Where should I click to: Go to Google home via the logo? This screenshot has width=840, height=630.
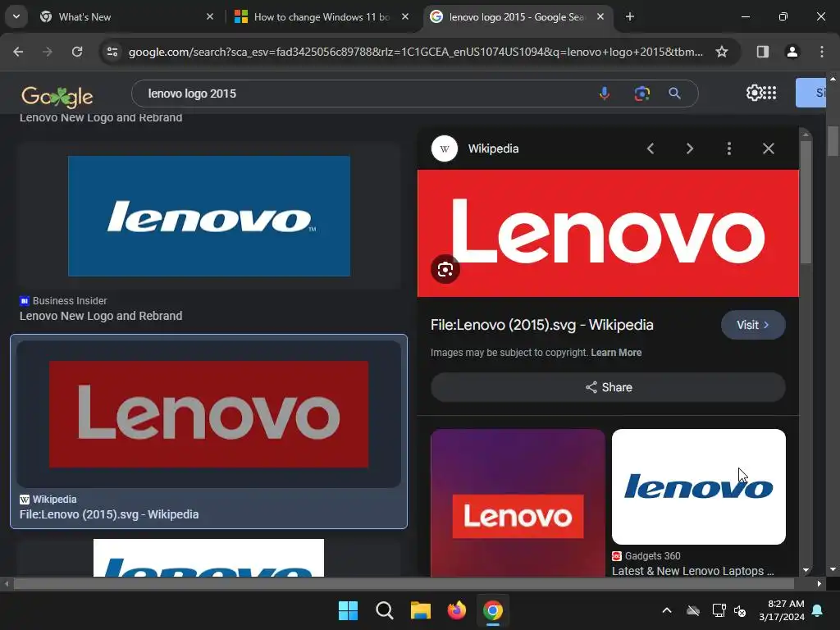(x=57, y=97)
